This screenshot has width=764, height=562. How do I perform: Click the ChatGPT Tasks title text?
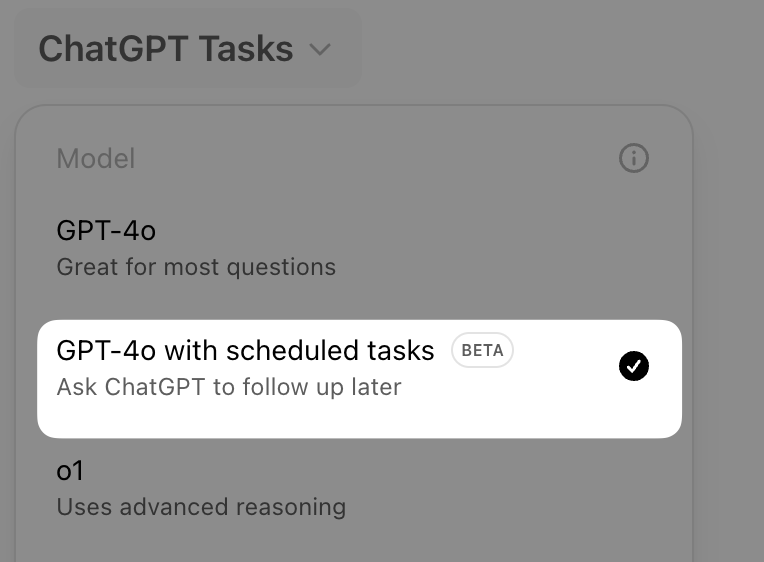point(166,49)
